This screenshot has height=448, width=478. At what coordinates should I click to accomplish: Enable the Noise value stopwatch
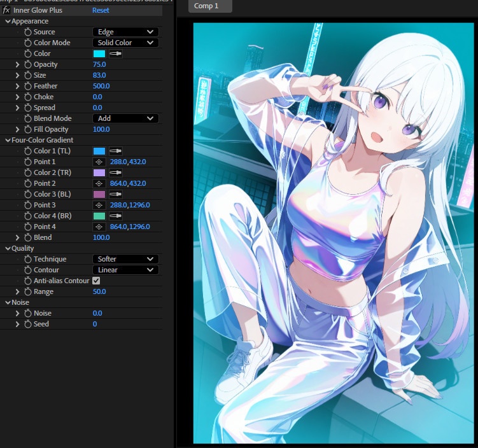[28, 313]
